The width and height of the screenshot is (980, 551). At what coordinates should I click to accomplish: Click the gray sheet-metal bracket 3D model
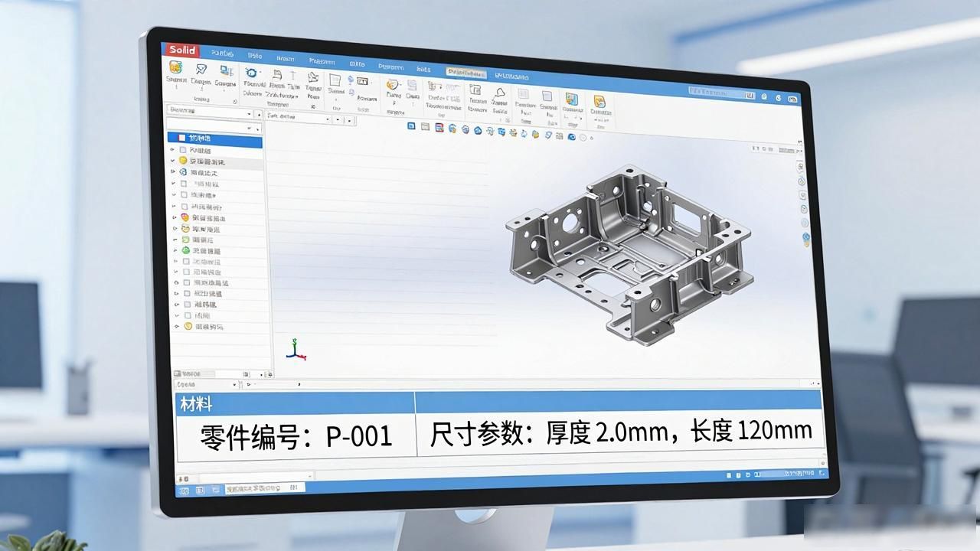point(630,255)
